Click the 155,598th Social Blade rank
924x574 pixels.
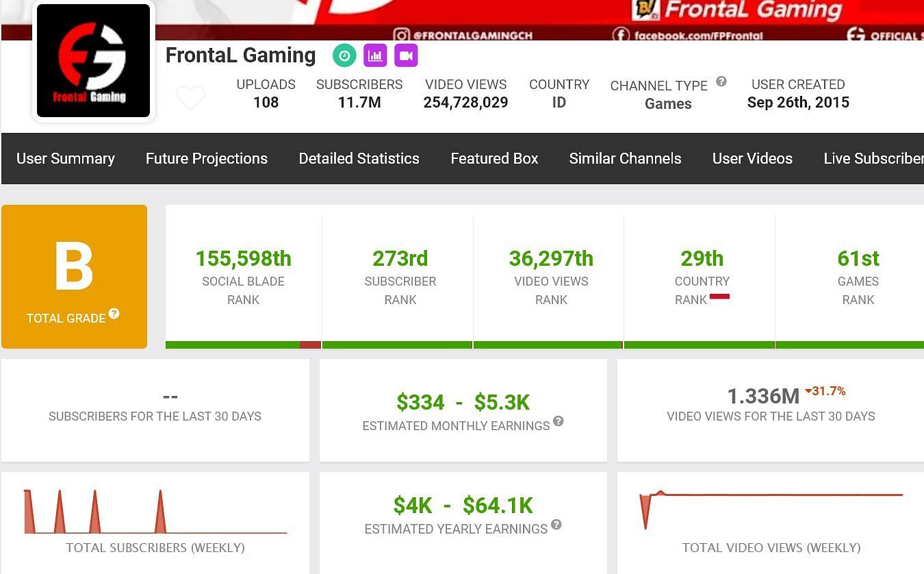pos(244,258)
